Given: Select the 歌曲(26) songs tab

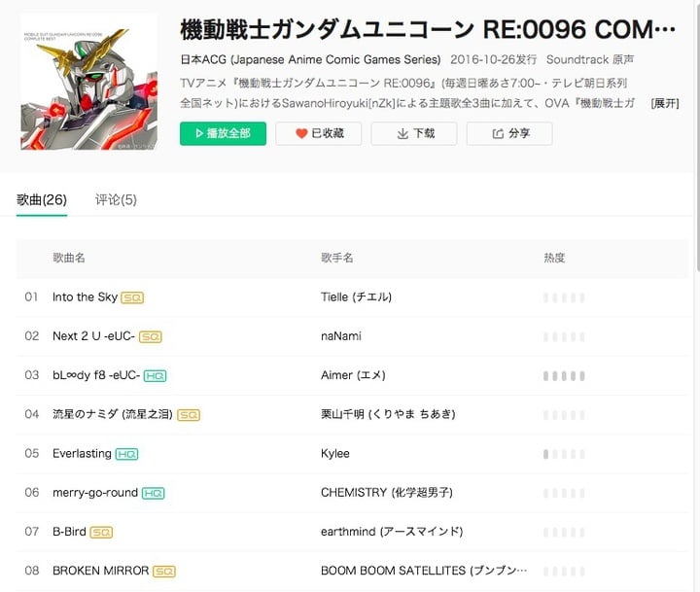Looking at the screenshot, I should pos(42,199).
